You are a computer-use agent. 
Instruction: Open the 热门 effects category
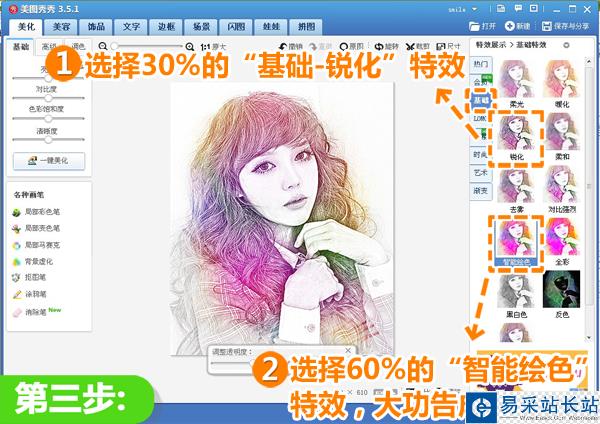pyautogui.click(x=481, y=64)
